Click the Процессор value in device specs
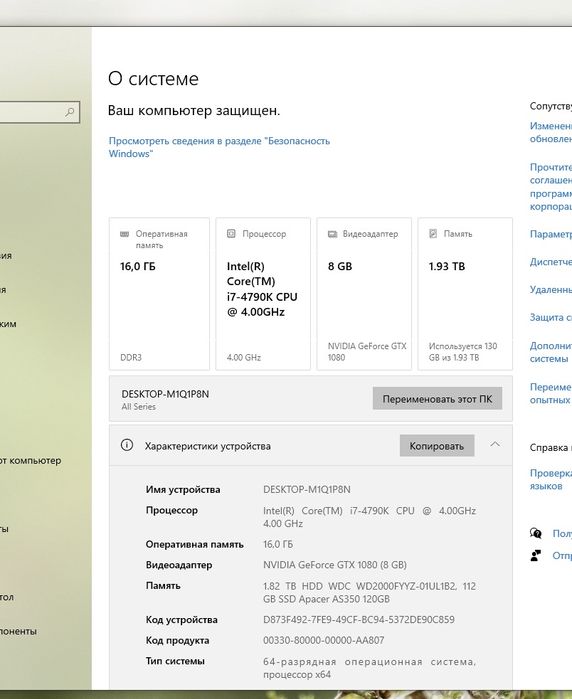Viewport: 572px width, 699px height. [x=369, y=517]
